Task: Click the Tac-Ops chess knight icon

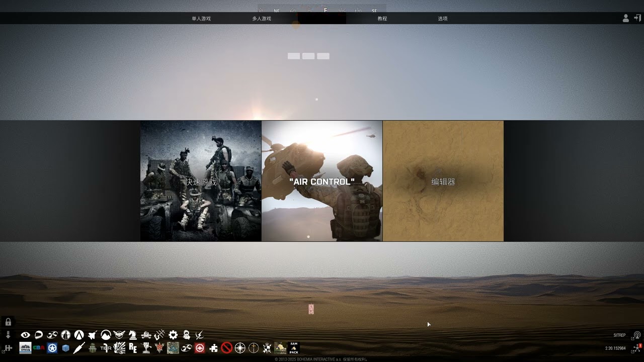Action: 133,335
